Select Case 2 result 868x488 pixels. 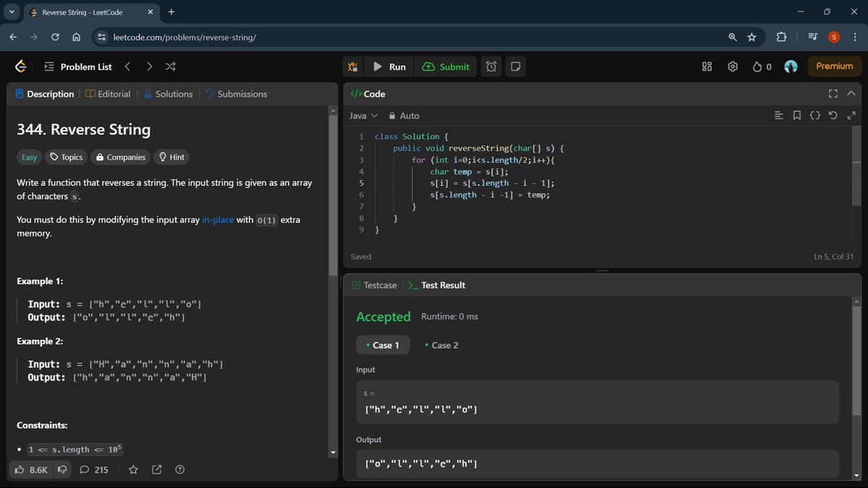coord(441,345)
